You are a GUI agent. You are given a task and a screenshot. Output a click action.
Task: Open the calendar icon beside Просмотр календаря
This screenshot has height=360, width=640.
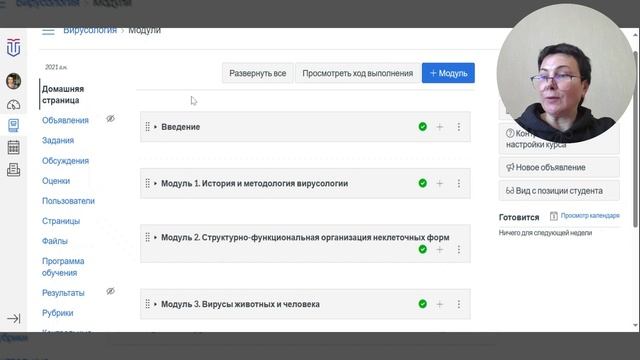(x=553, y=216)
